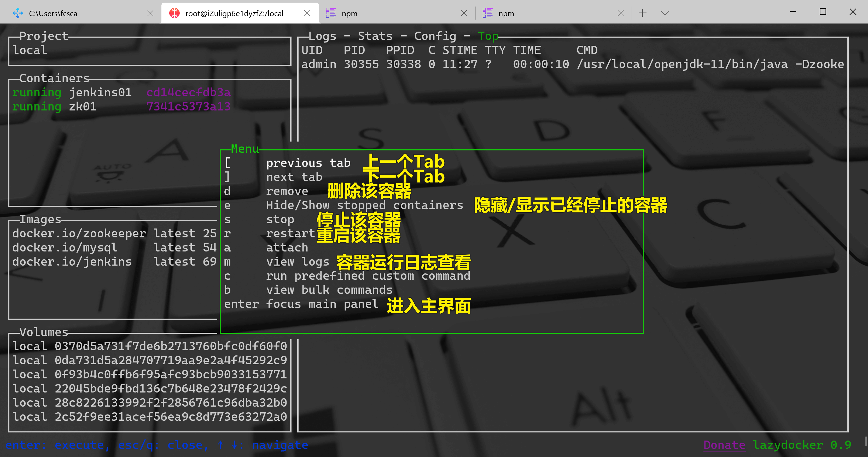The width and height of the screenshot is (868, 457).
Task: Close the first npm tab
Action: [x=464, y=13]
